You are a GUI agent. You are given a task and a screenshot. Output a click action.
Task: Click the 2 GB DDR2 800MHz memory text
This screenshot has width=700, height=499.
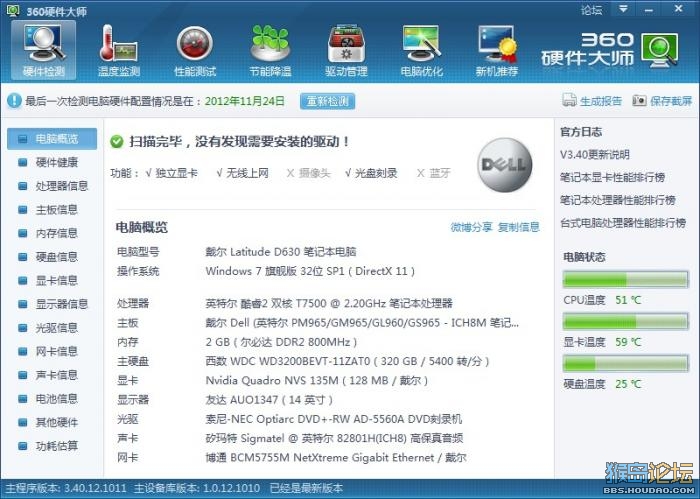click(281, 342)
